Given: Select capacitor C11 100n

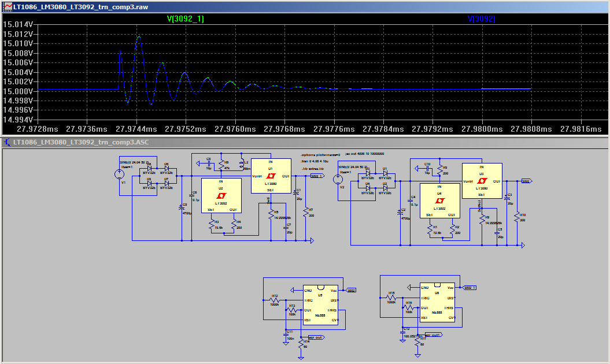Looking at the screenshot, I should pyautogui.click(x=286, y=334).
